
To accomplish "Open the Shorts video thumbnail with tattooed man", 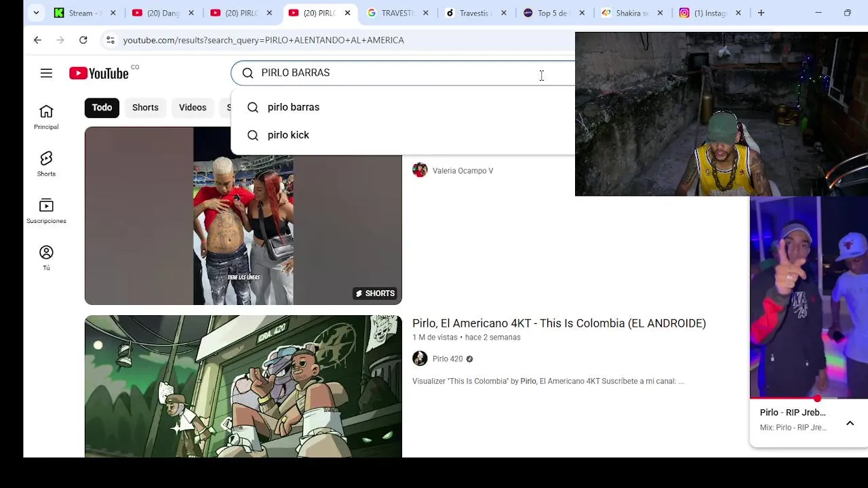I will tap(243, 216).
